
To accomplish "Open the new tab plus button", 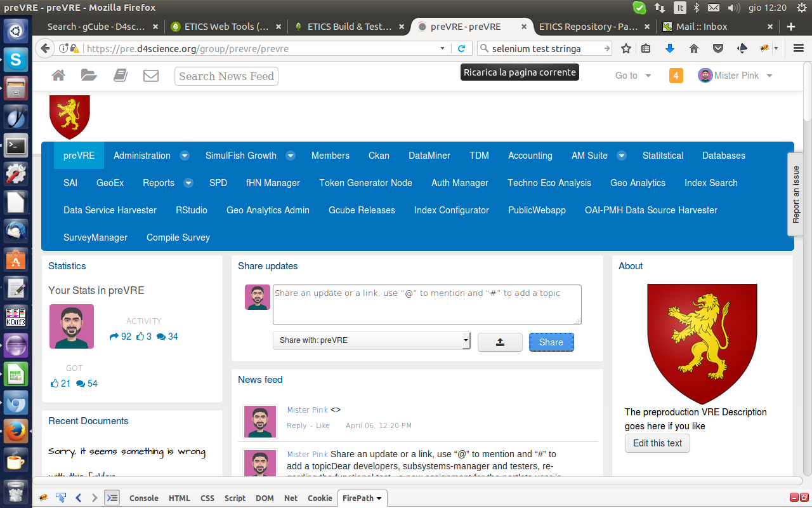I will [x=791, y=27].
